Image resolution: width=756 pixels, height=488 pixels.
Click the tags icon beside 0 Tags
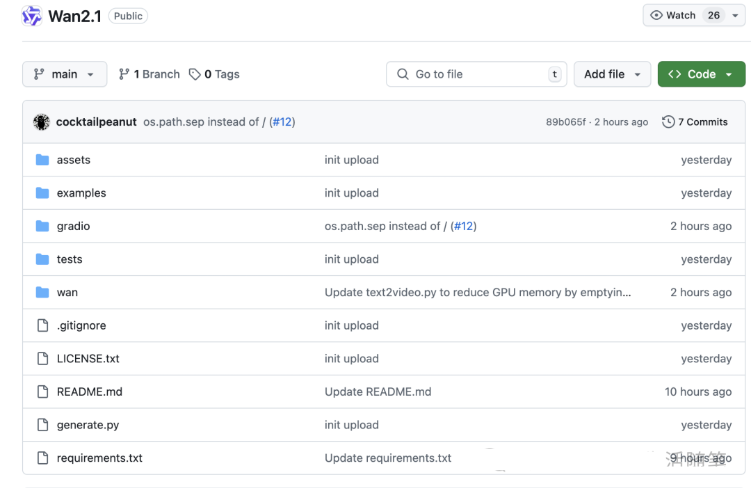point(195,74)
